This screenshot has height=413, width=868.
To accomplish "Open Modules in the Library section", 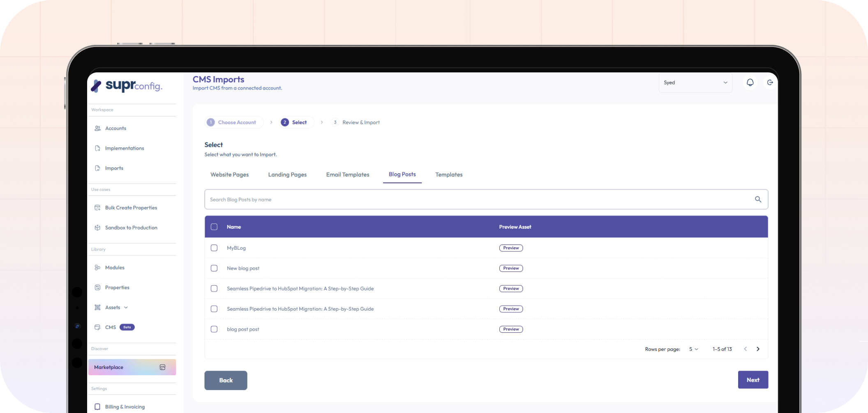I will tap(114, 268).
